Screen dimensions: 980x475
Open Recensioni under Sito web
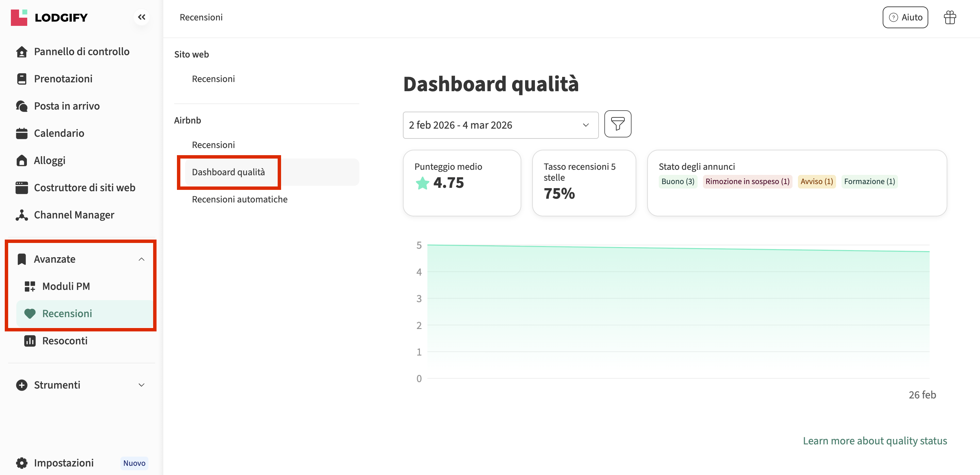(x=213, y=79)
